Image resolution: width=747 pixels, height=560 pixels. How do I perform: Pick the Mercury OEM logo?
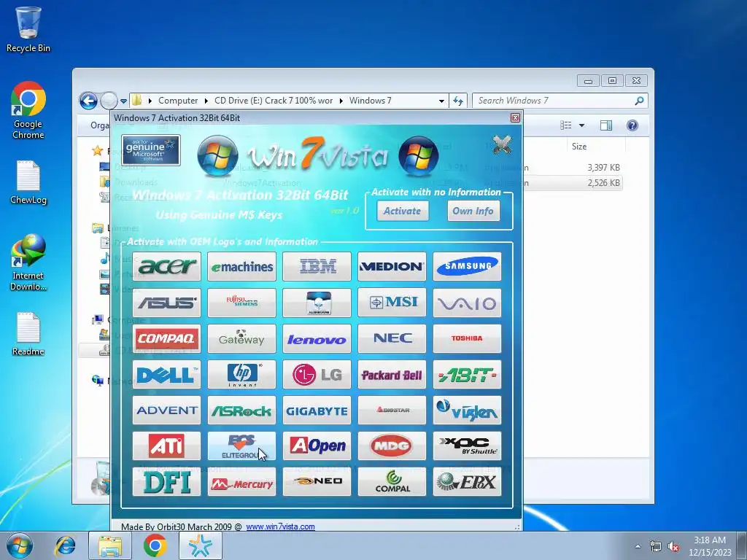click(x=241, y=482)
